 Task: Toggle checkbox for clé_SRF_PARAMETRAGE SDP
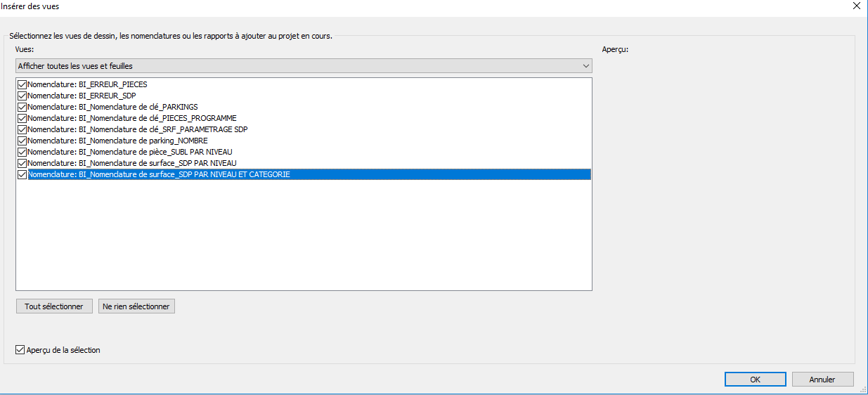tap(22, 129)
